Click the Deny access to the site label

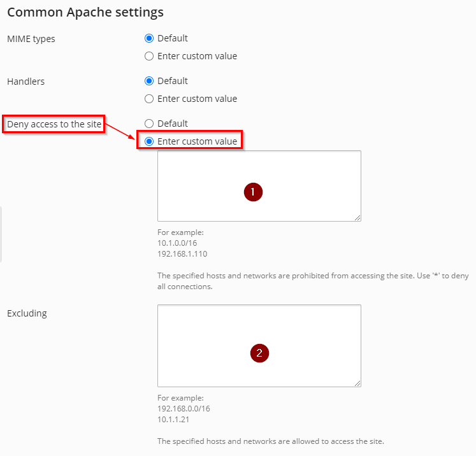54,124
